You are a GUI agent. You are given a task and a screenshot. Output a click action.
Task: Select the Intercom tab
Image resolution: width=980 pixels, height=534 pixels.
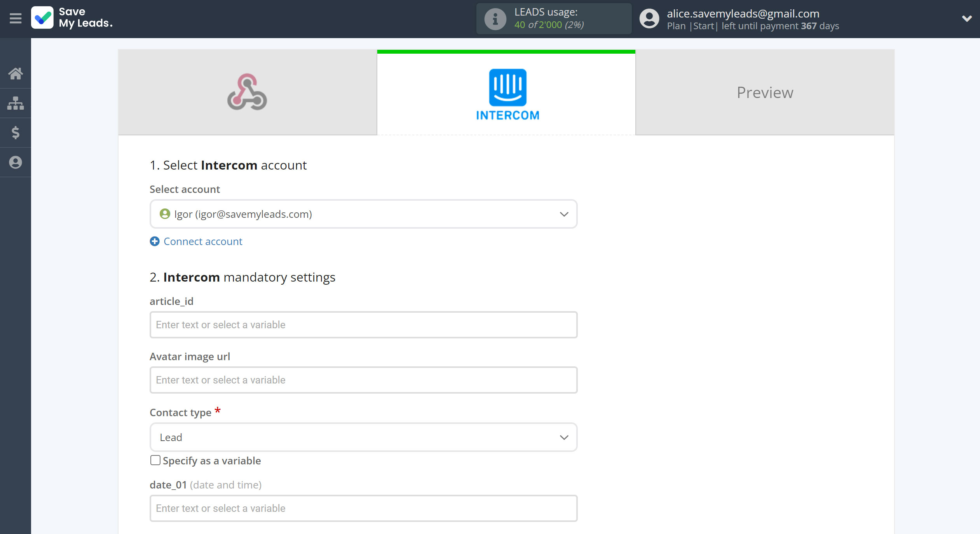tap(506, 93)
